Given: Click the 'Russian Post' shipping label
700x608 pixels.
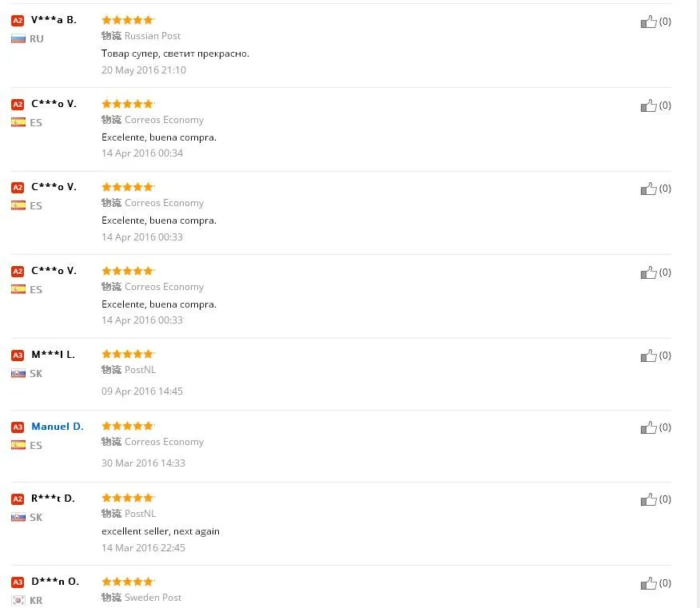Looking at the screenshot, I should [x=152, y=36].
